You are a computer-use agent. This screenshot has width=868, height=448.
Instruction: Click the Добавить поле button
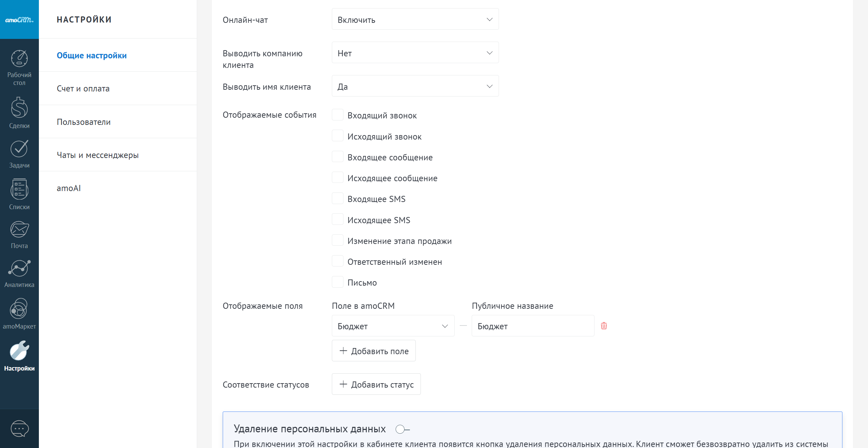point(374,351)
